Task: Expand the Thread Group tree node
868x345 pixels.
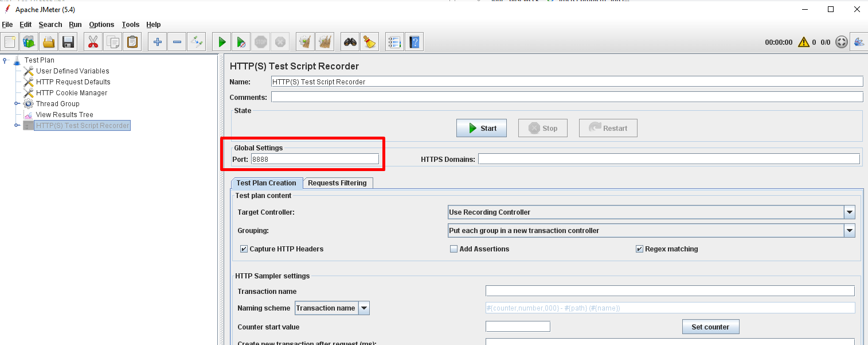Action: click(x=17, y=103)
